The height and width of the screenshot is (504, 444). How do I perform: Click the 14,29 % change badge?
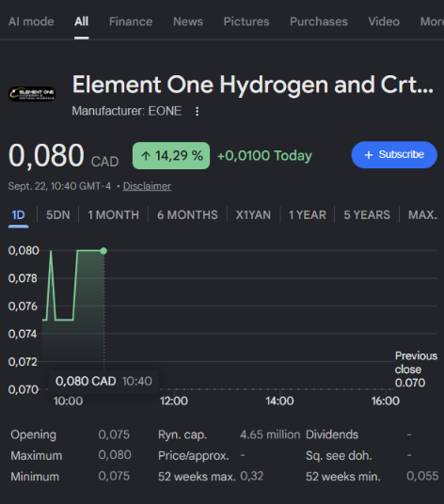[x=171, y=155]
